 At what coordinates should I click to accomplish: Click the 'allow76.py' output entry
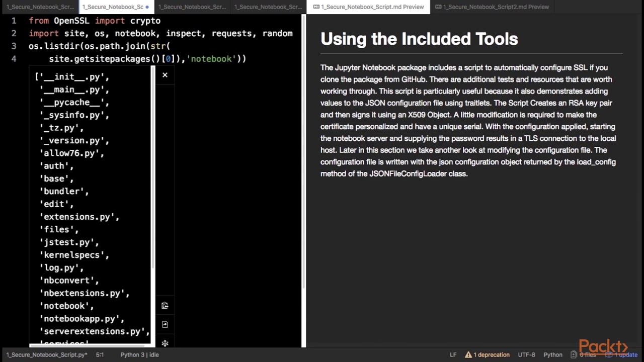(72, 153)
